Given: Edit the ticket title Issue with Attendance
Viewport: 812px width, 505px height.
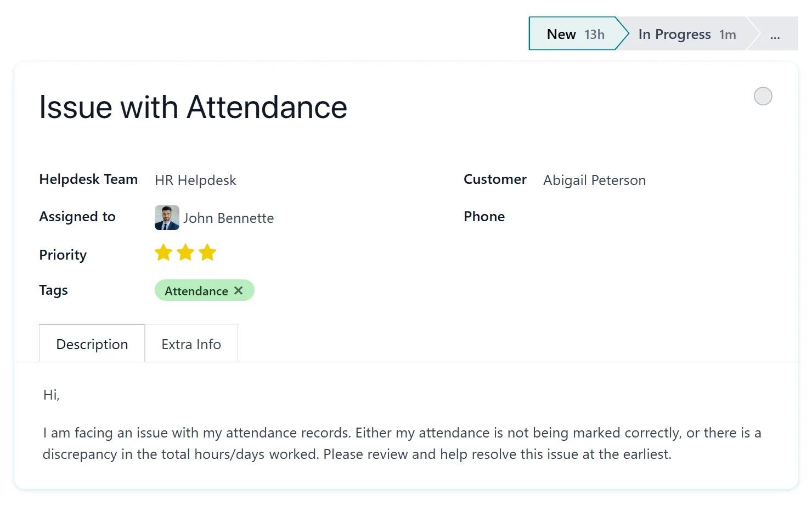Looking at the screenshot, I should (x=193, y=107).
